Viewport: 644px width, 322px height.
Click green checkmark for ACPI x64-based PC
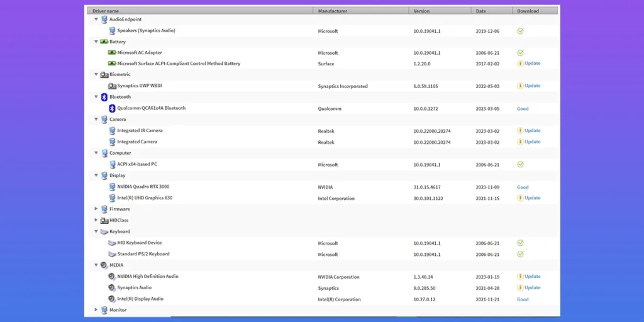[520, 164]
